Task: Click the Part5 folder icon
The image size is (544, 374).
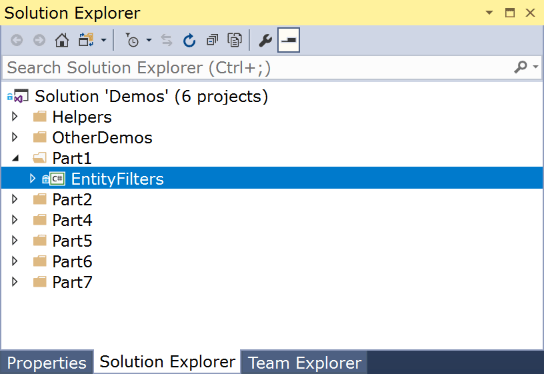Action: [40, 240]
